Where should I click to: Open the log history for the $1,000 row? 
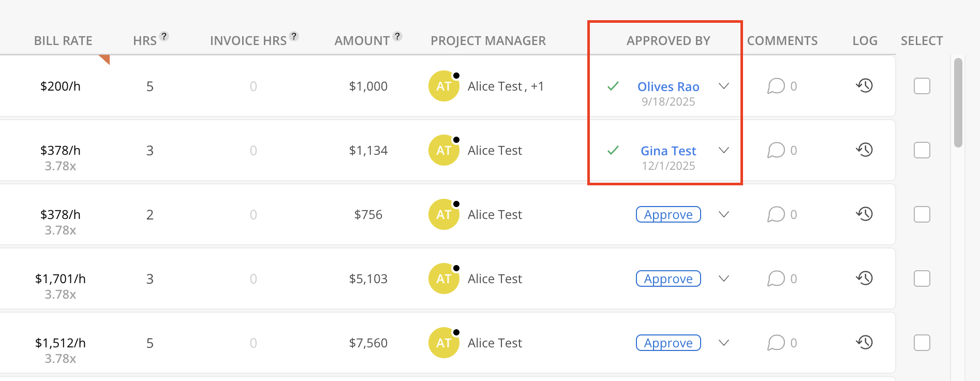864,85
